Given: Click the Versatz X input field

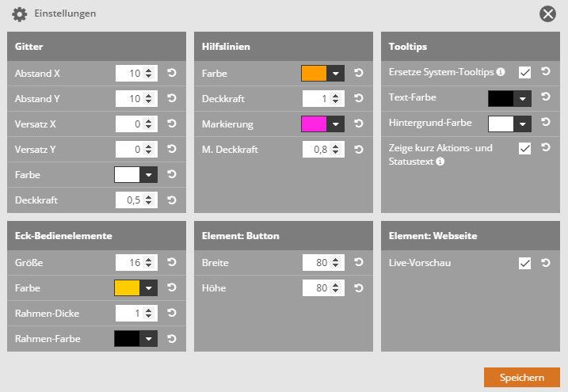Looking at the screenshot, I should click(128, 124).
